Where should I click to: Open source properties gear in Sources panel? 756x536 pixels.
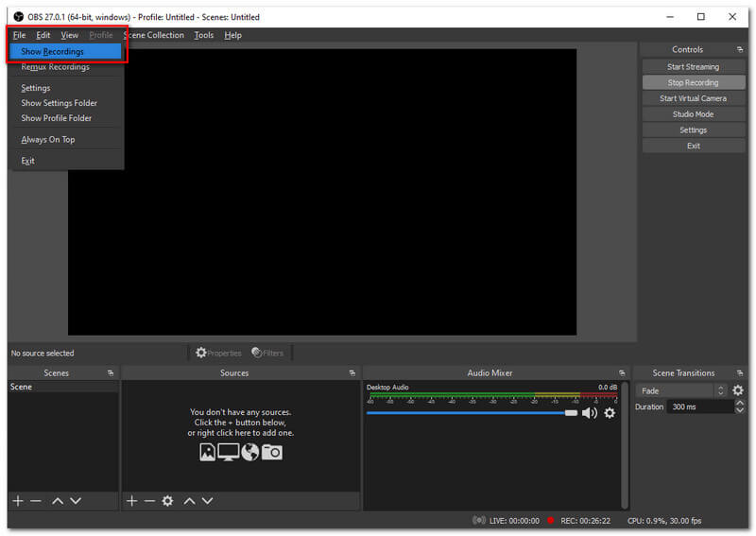tap(167, 500)
